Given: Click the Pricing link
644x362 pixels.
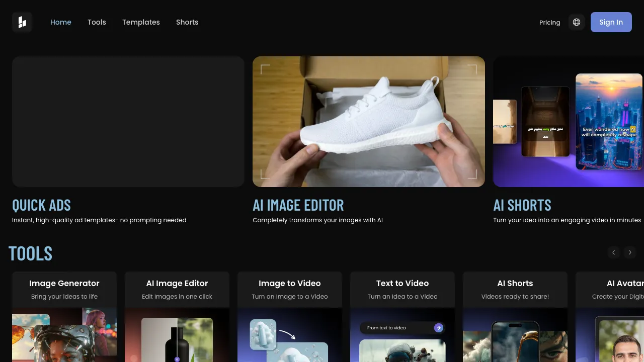Looking at the screenshot, I should pos(549,23).
